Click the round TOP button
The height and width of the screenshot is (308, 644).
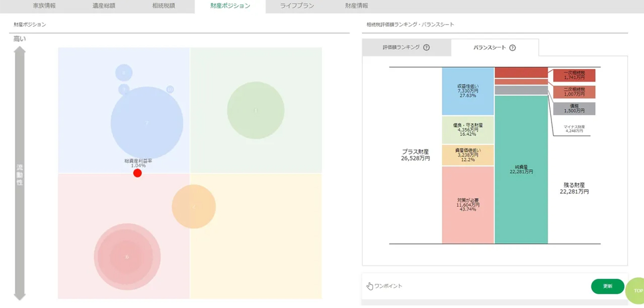[x=636, y=290]
